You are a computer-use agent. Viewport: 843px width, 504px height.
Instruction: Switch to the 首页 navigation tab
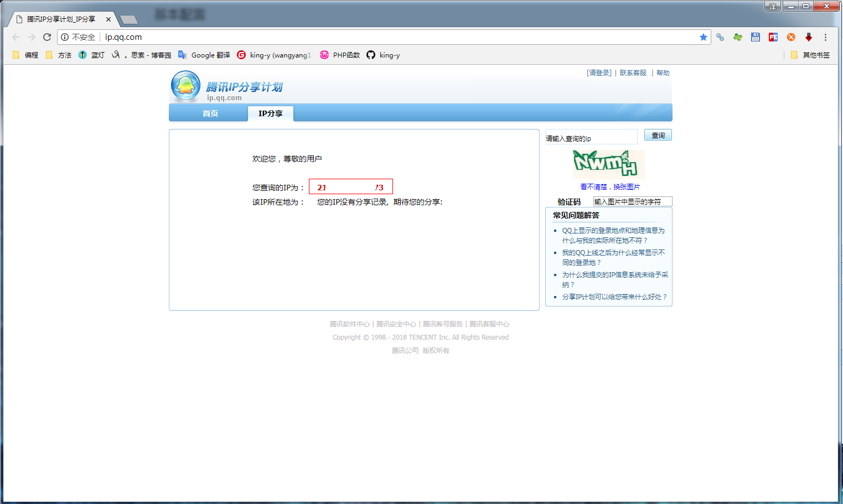(x=210, y=113)
